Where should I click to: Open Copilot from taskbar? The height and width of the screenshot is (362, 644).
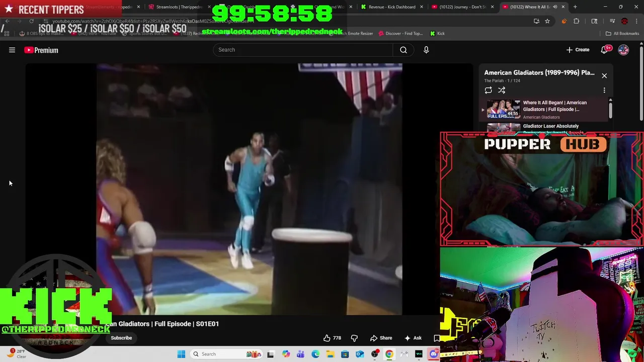tap(286, 354)
